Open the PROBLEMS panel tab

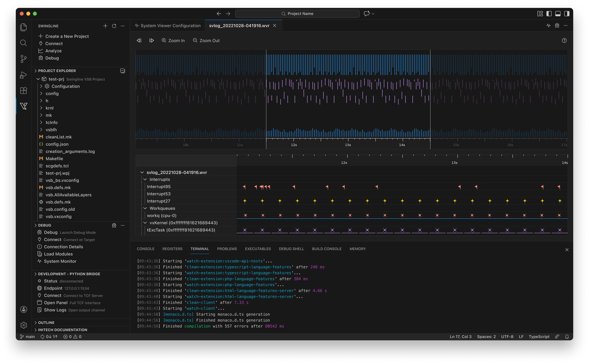227,249
